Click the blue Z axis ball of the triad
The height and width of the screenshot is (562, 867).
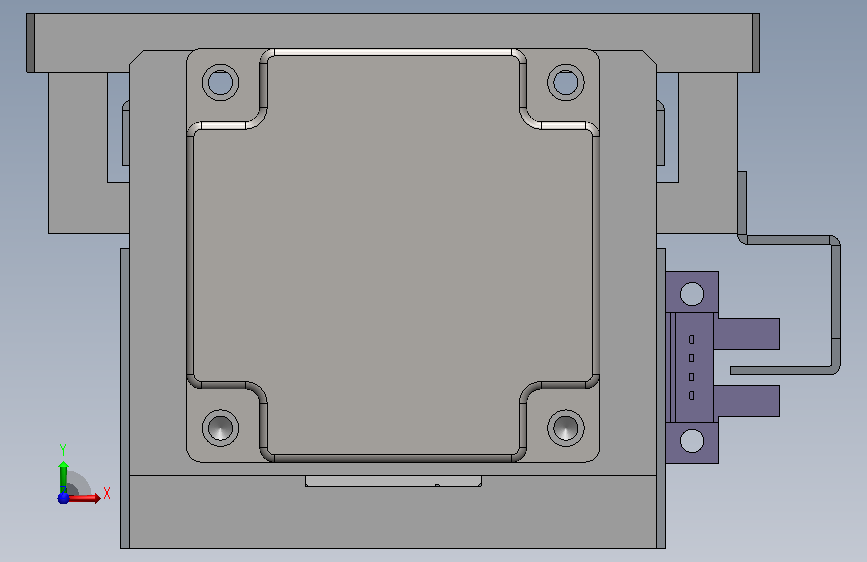point(64,498)
